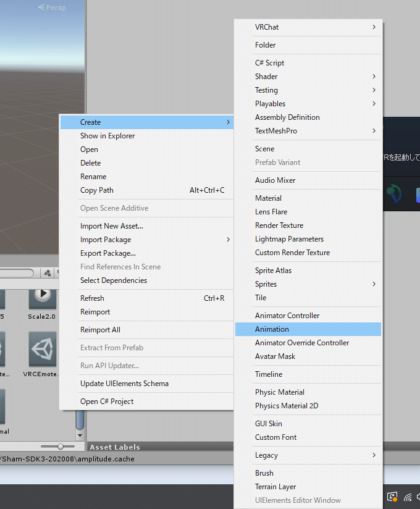Create a GUI Skin
Image resolution: width=420 pixels, height=509 pixels.
308,424
